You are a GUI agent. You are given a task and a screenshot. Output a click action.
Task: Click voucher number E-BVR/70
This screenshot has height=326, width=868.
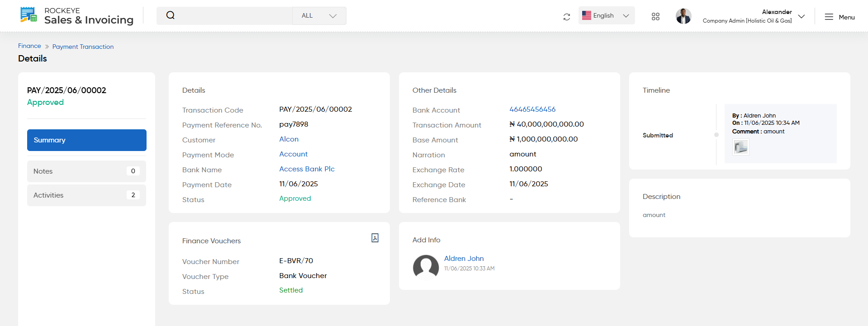click(296, 261)
